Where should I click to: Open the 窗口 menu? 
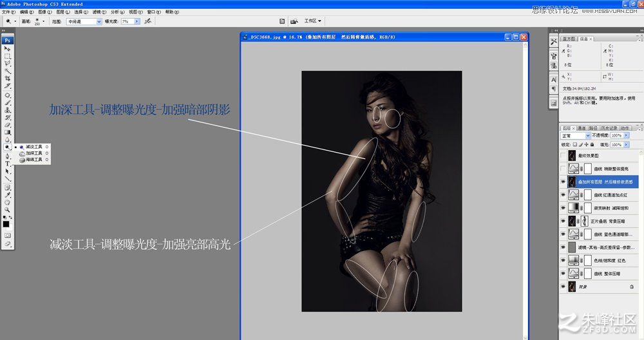(154, 12)
